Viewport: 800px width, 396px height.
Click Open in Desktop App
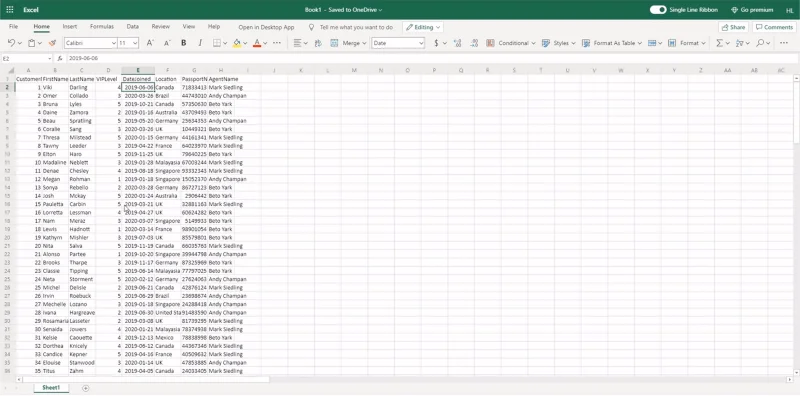(x=266, y=28)
